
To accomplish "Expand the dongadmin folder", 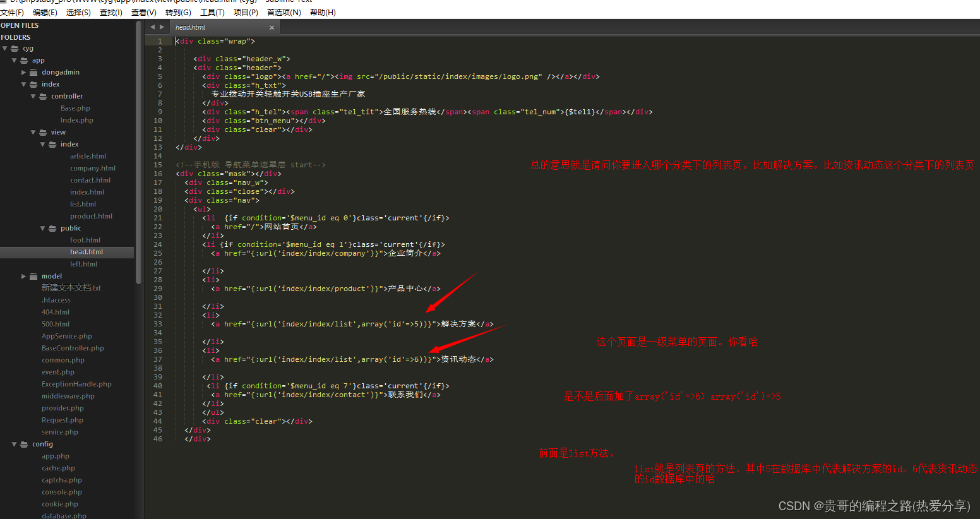I will coord(24,73).
